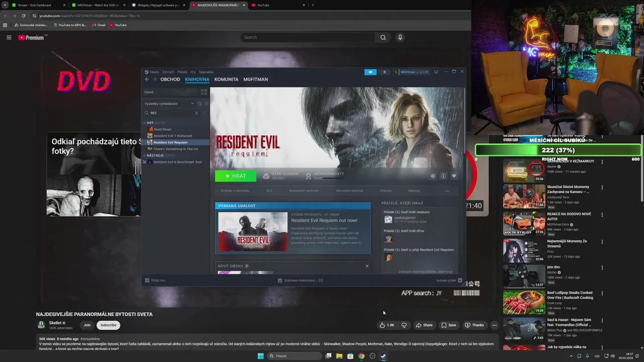
Task: Like the YouTube video
Action: pyautogui.click(x=387, y=325)
